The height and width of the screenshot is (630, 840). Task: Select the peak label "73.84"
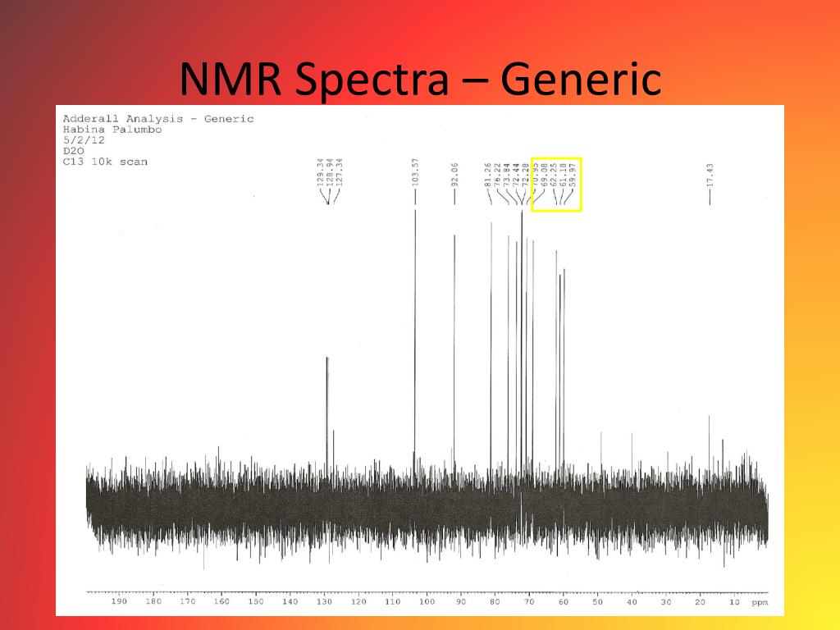tap(507, 175)
